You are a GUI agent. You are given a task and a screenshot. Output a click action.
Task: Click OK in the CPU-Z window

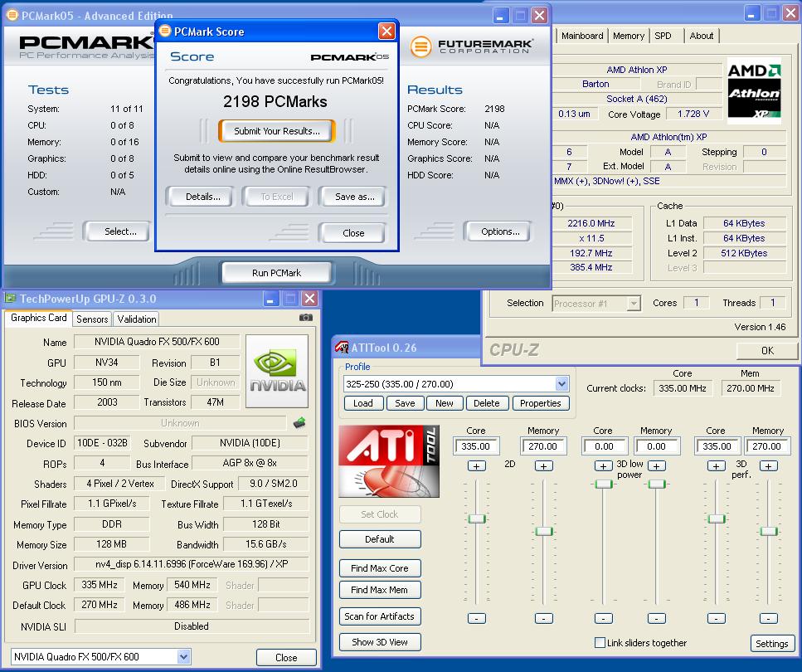767,351
